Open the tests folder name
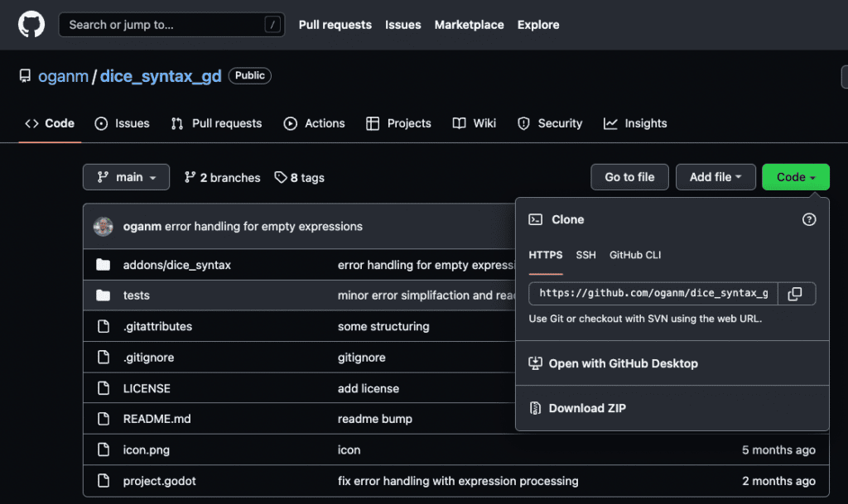 point(137,295)
